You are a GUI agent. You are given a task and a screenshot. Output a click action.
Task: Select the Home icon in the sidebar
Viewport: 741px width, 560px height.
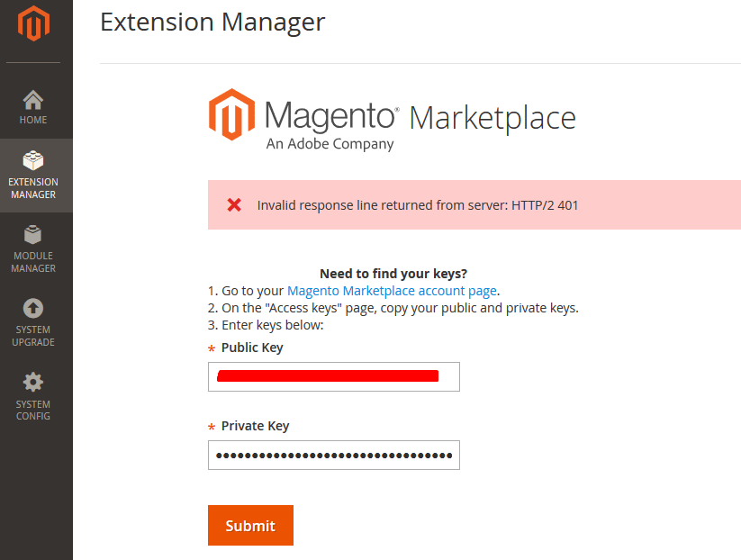coord(33,99)
